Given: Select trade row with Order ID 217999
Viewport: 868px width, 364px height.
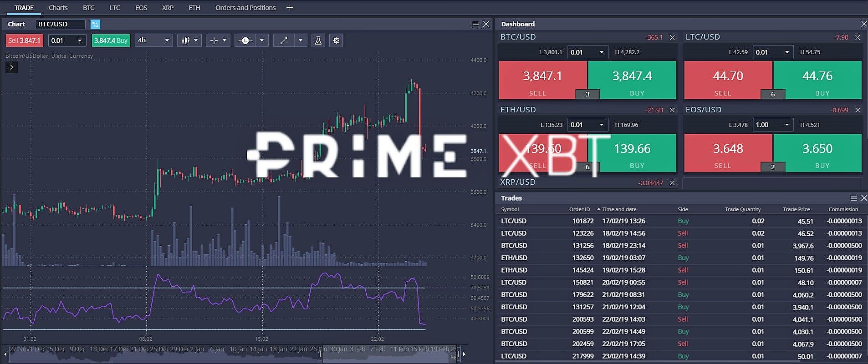Looking at the screenshot, I should pos(681,356).
